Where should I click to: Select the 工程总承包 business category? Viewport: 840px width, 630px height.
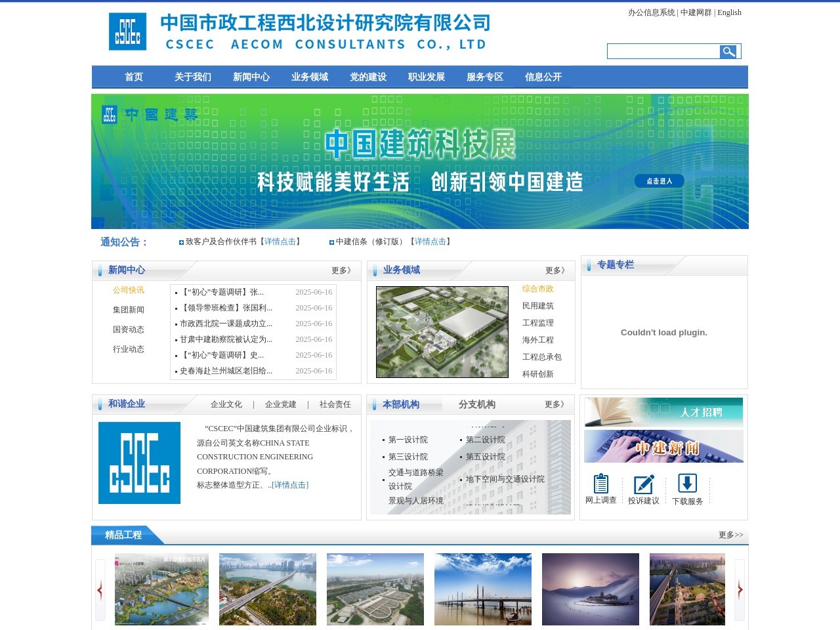[542, 357]
